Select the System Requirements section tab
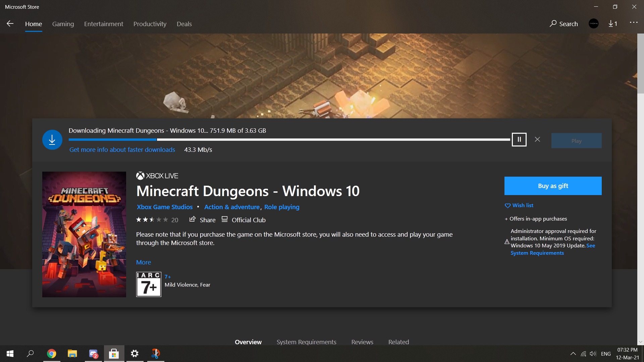The image size is (644, 362). pyautogui.click(x=306, y=342)
